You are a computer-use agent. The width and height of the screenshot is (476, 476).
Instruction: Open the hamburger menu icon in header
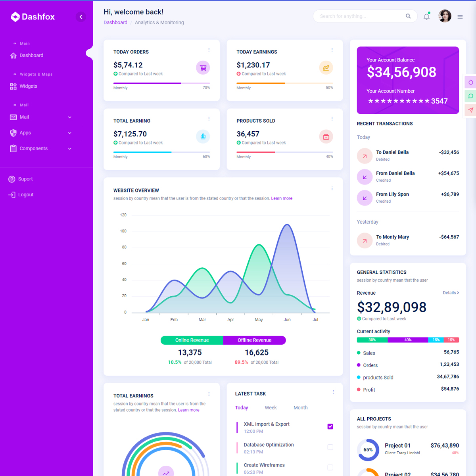tap(460, 17)
